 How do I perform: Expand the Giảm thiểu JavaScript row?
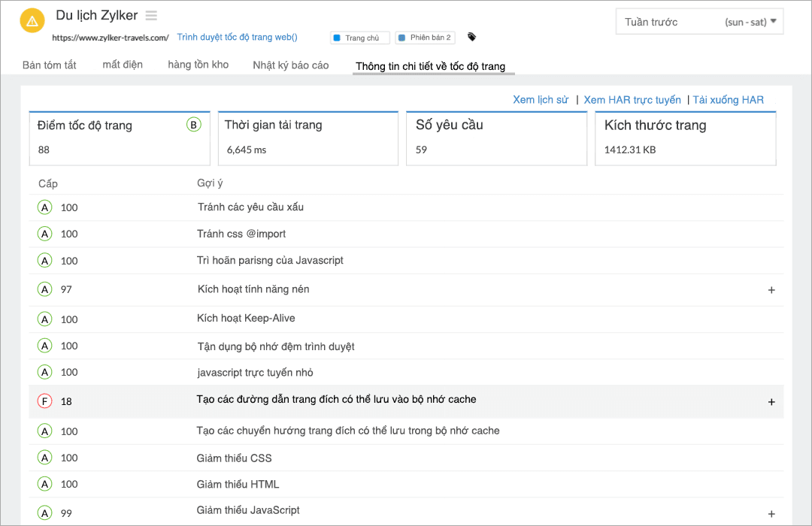(x=771, y=514)
